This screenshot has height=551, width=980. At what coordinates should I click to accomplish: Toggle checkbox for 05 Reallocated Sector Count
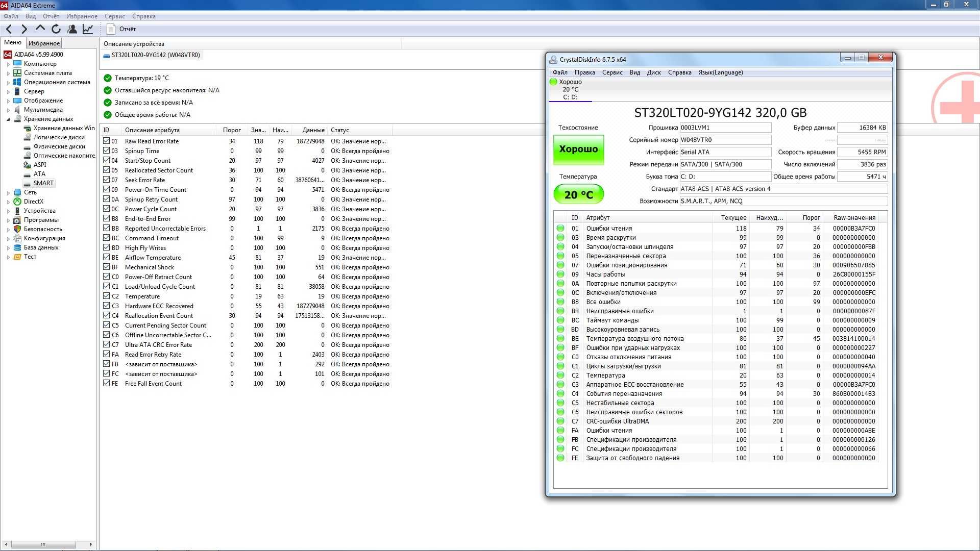click(x=106, y=170)
